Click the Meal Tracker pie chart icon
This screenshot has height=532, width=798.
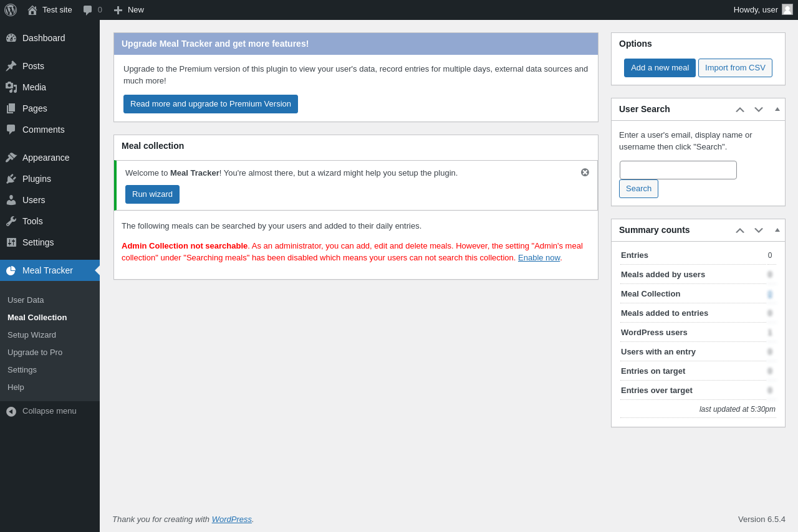(11, 270)
